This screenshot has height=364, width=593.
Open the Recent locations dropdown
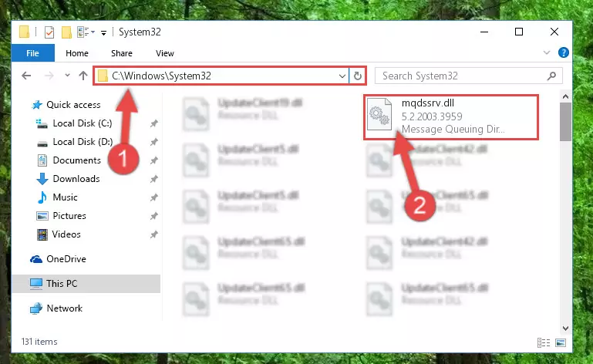pos(67,76)
